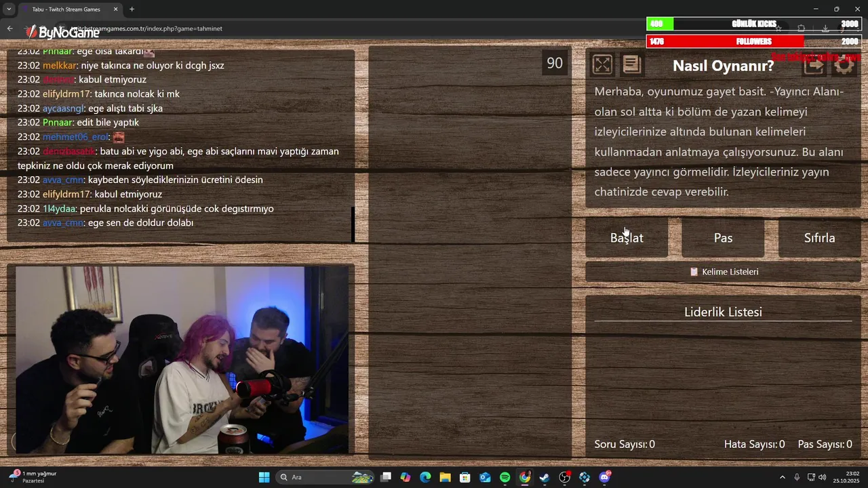The image size is (868, 488).
Task: Open the rules document icon beside fullscreen
Action: (x=631, y=64)
